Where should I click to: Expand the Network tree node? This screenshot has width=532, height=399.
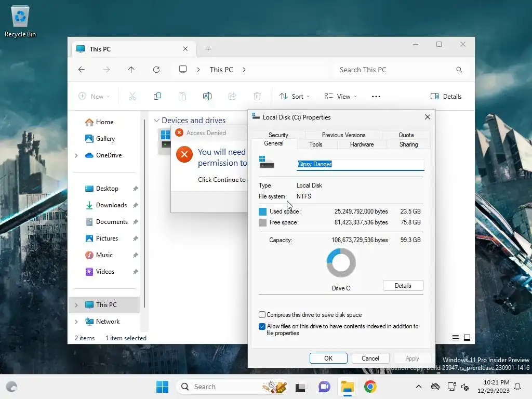point(76,322)
